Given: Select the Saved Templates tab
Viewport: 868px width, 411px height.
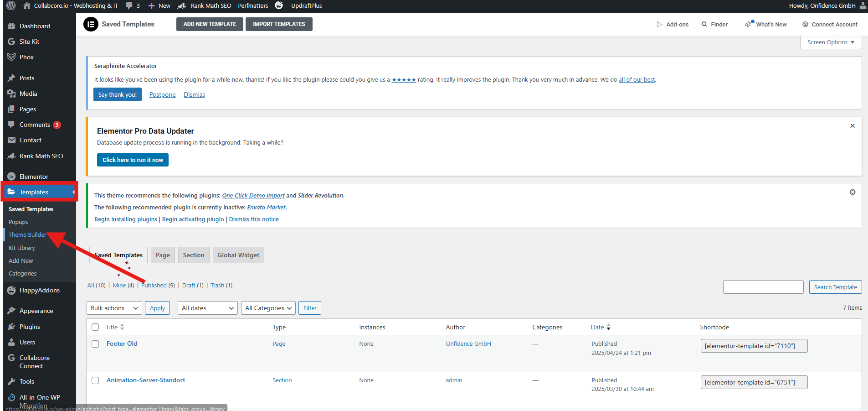Looking at the screenshot, I should (118, 255).
